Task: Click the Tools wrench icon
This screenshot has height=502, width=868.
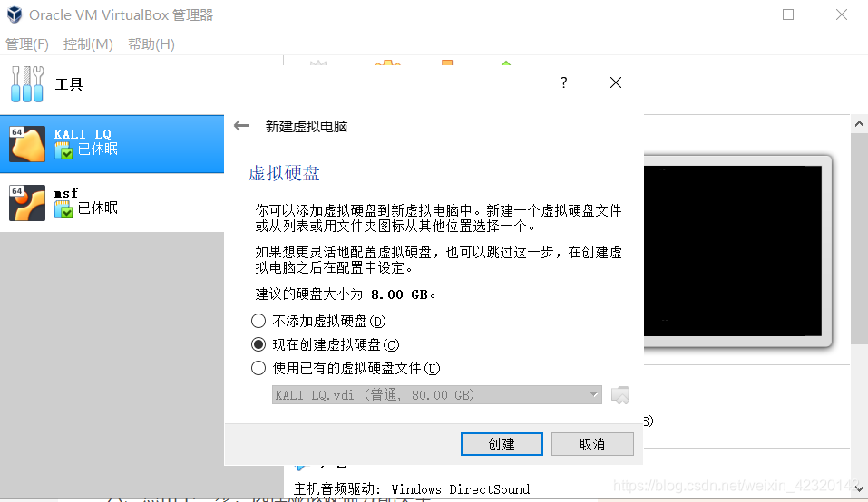Action: [x=27, y=83]
